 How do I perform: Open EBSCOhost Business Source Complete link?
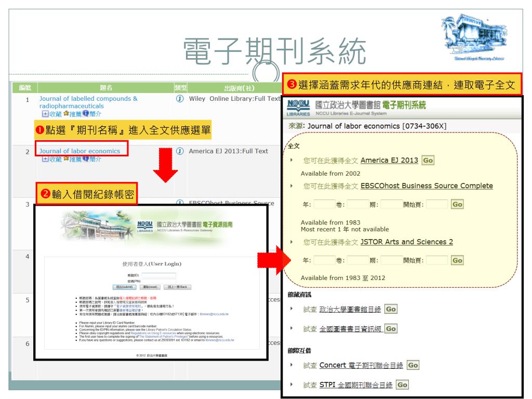[x=427, y=186]
